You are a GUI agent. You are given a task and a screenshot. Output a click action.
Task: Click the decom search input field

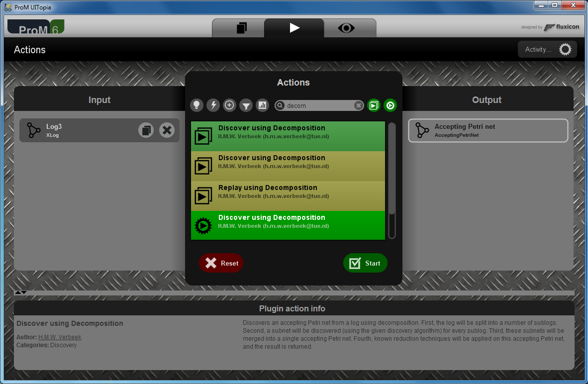(x=319, y=106)
